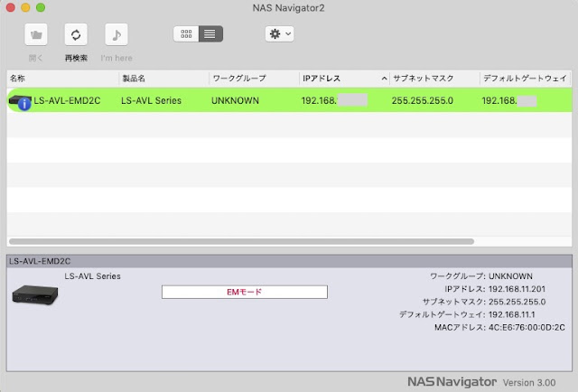This screenshot has width=578, height=392.
Task: Click MAC address 4C:E6:76:00:0D:2C
Action: [527, 328]
